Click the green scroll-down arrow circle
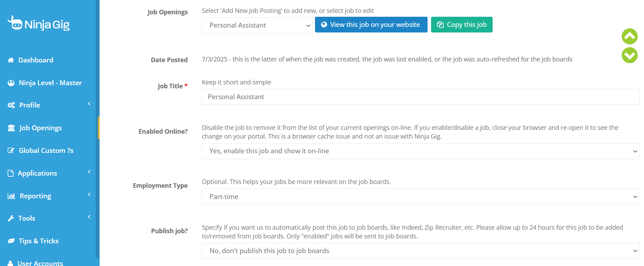 click(630, 55)
